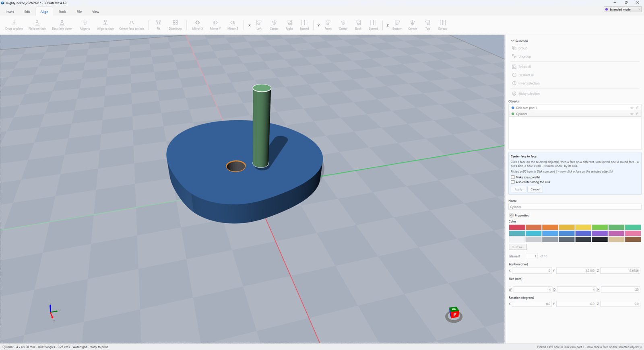Apply Mirror Z

click(x=233, y=25)
